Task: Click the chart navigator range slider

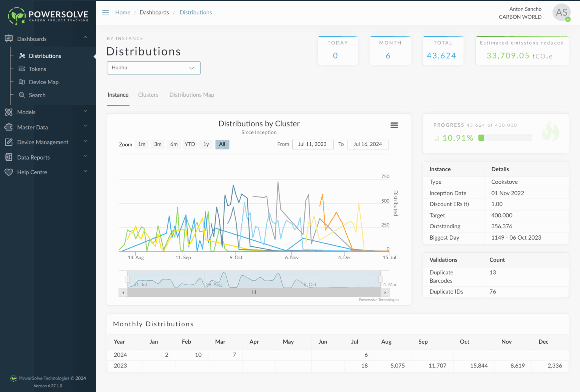Action: pyautogui.click(x=254, y=292)
